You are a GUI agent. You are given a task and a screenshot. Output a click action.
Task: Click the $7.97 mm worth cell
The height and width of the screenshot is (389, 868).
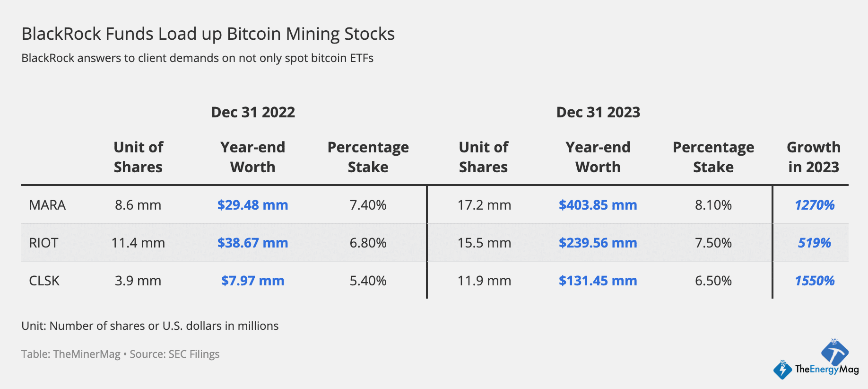coord(252,281)
